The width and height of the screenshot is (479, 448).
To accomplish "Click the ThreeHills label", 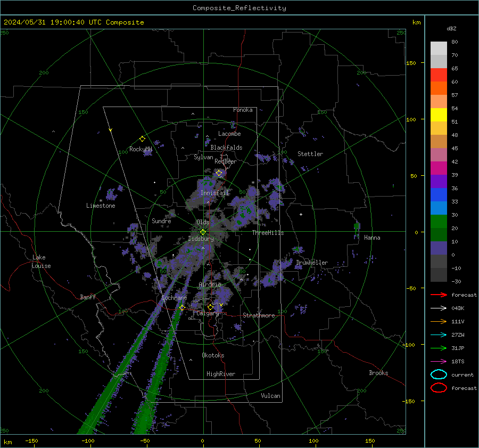I will tap(268, 233).
